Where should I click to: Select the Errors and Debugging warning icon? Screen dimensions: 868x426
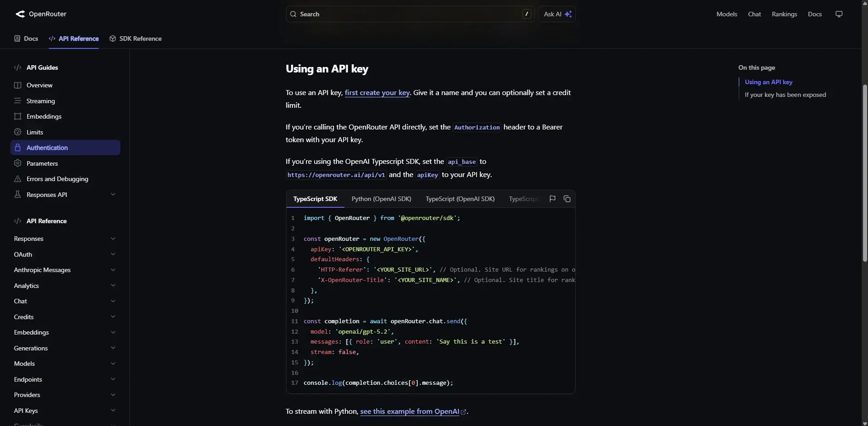pyautogui.click(x=17, y=179)
